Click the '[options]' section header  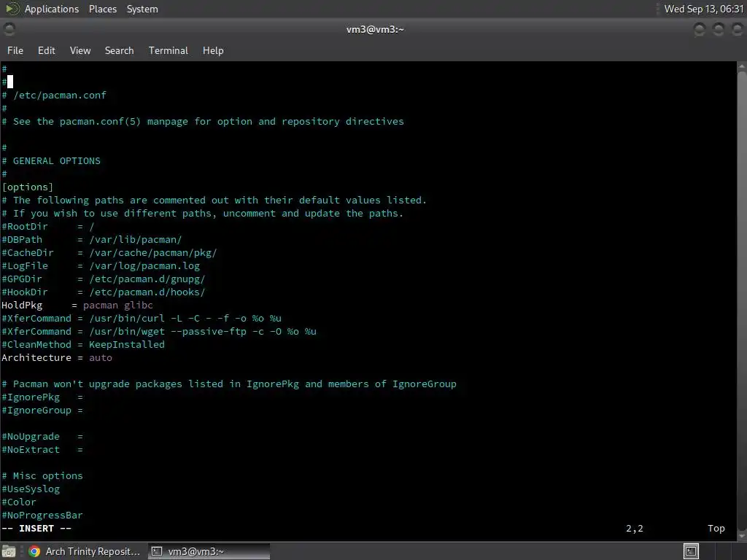27,187
